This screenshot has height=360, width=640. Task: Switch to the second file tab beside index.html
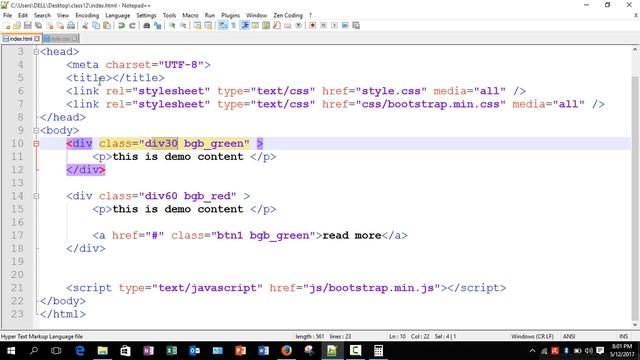pos(60,39)
